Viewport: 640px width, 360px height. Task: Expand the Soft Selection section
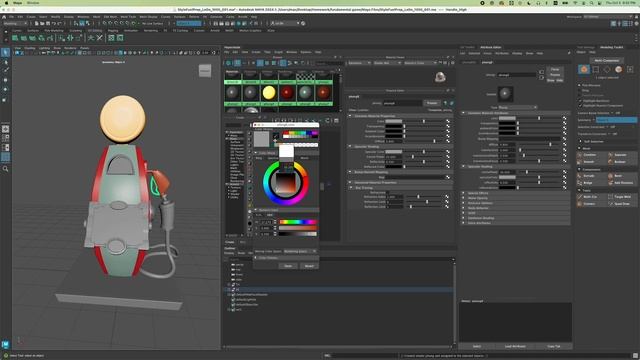(x=580, y=141)
